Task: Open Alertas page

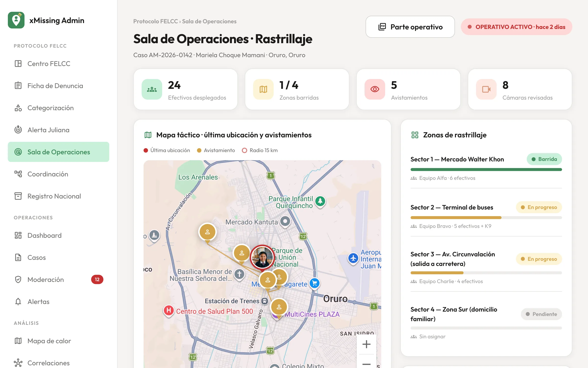Action: 59,302
